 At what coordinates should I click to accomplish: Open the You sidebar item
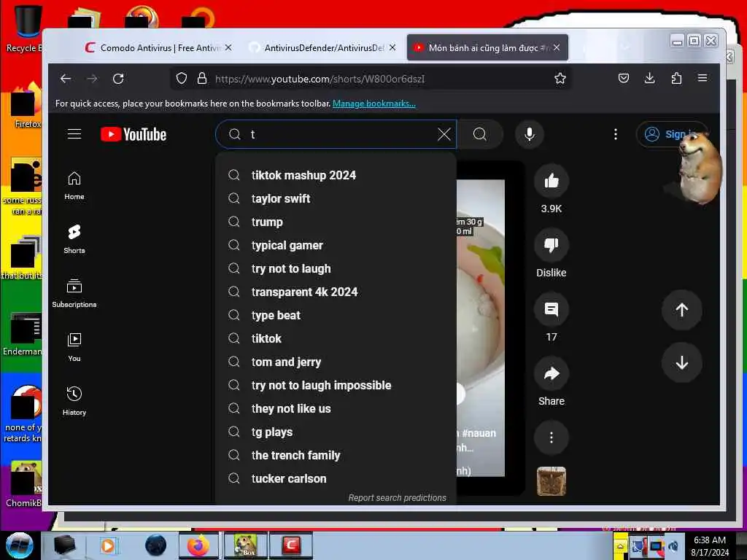tap(74, 348)
